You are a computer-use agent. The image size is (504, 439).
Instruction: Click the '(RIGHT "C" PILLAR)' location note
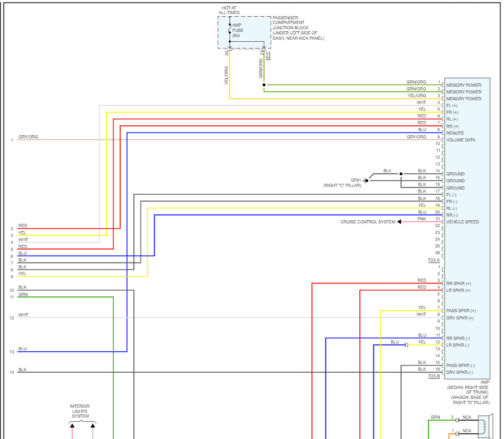click(x=342, y=185)
